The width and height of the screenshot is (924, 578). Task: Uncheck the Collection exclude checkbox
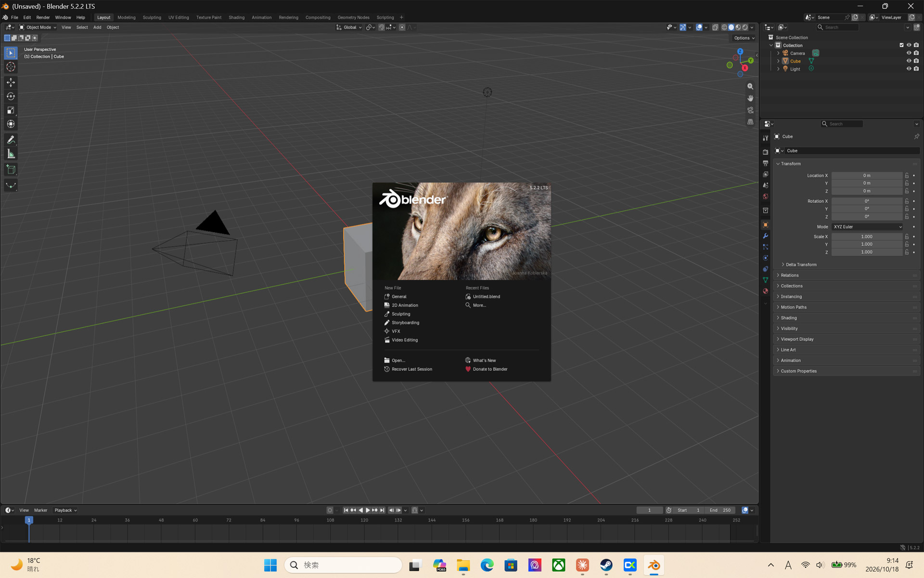coord(901,45)
